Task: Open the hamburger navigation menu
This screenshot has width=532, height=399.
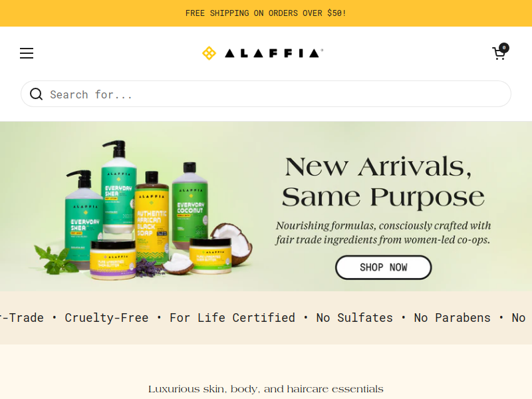Action: 27,53
